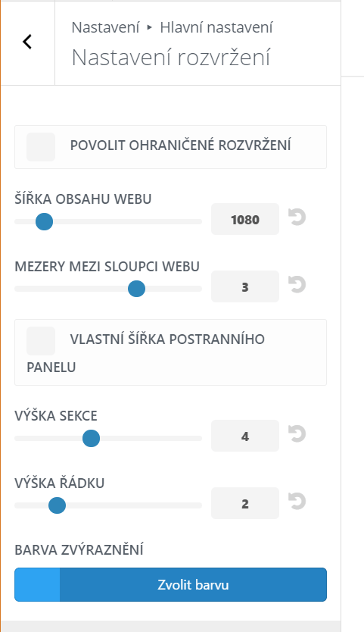The image size is (364, 632).
Task: Click the Šířka obsahu webu slider handle
Action: (x=45, y=222)
